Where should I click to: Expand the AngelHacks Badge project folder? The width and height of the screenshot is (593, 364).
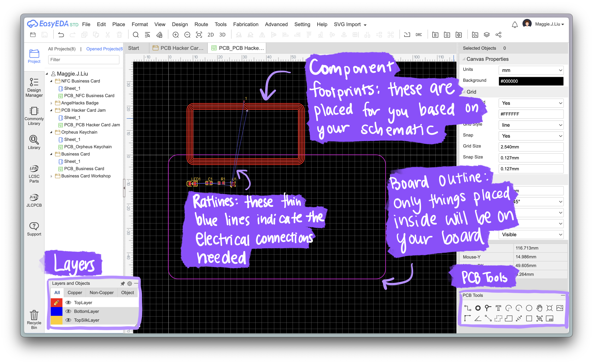51,103
